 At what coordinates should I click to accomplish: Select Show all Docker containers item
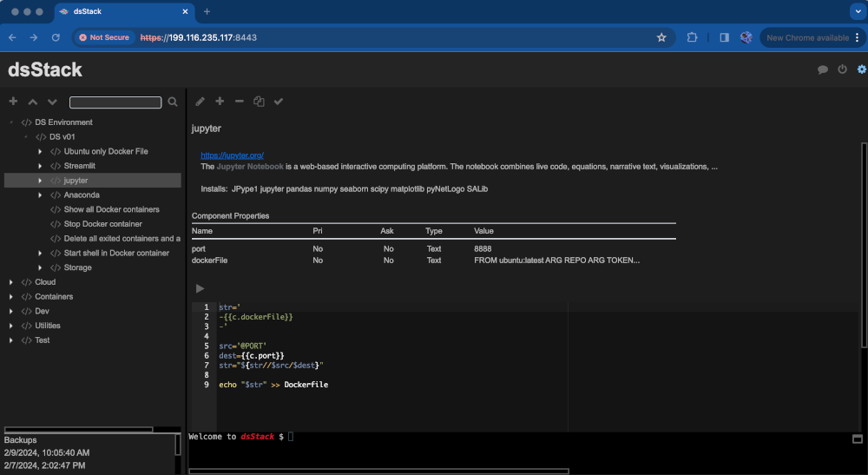(x=111, y=209)
